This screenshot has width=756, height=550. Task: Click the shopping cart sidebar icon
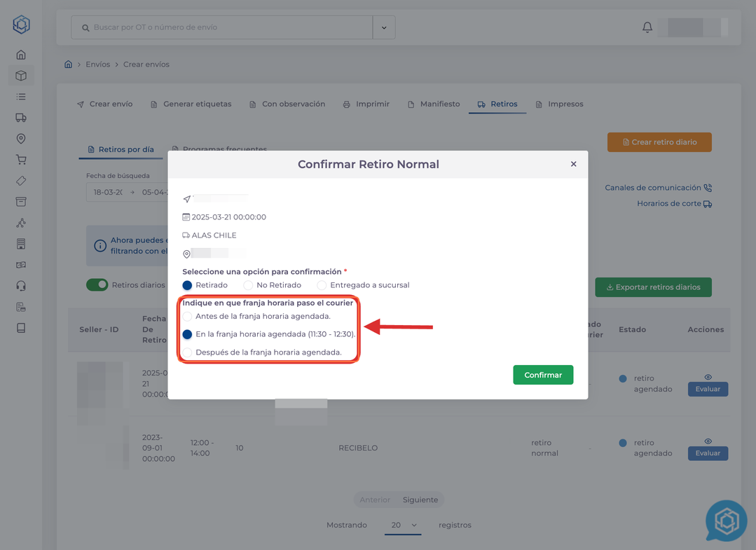pyautogui.click(x=21, y=160)
